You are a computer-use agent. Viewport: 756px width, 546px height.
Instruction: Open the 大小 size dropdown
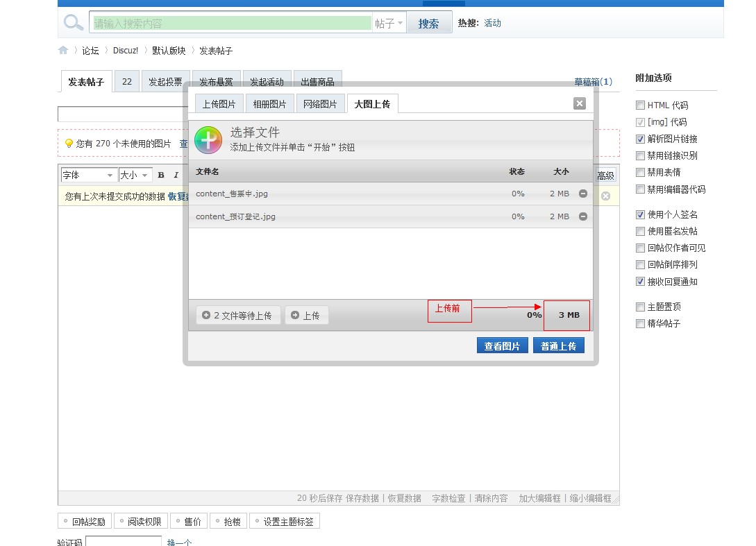tap(135, 175)
